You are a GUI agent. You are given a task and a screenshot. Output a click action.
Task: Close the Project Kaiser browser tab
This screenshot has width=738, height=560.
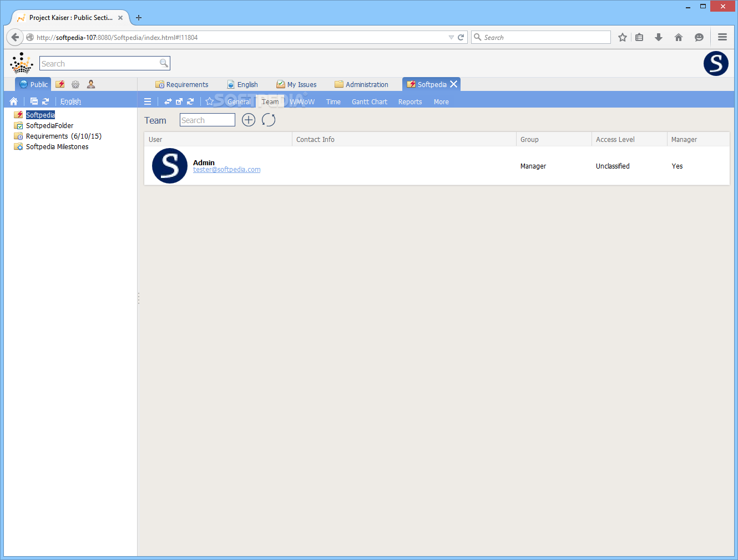click(120, 18)
